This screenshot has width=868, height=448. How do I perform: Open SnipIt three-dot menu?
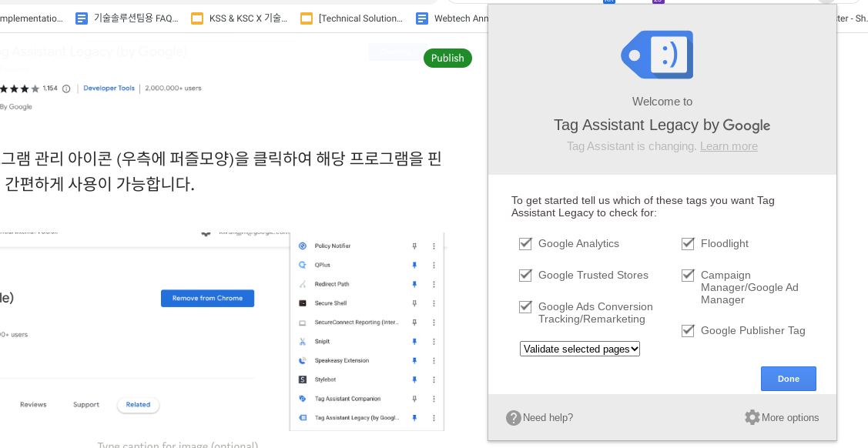434,341
